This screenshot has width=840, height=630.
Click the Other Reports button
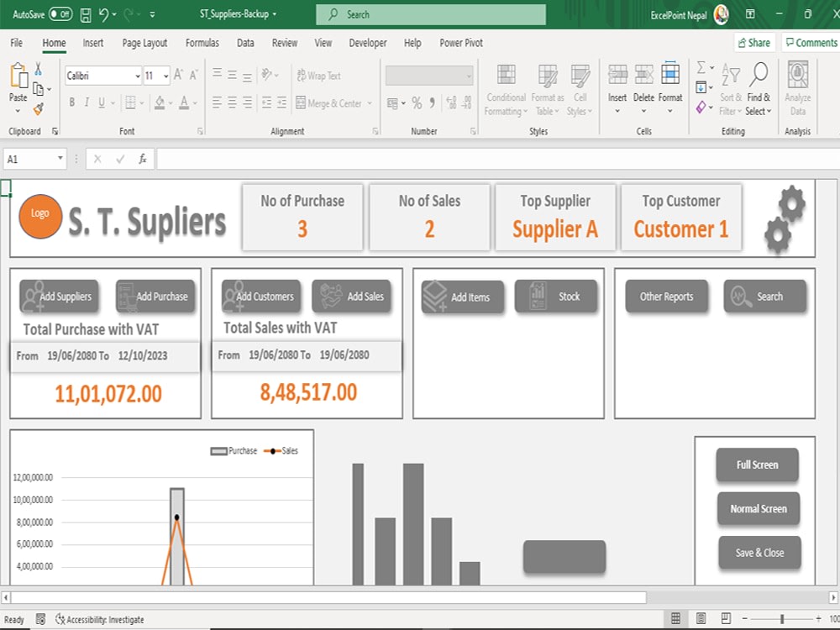[x=666, y=297]
